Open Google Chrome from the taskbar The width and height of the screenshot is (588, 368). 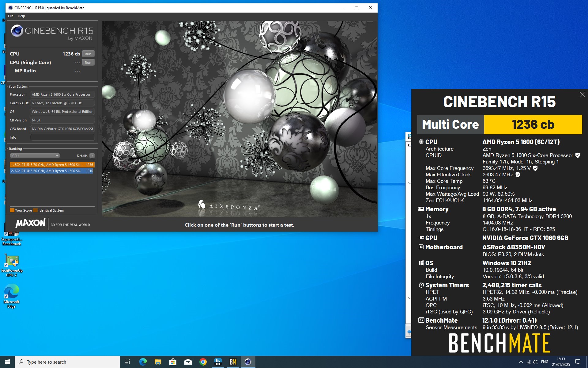click(203, 362)
